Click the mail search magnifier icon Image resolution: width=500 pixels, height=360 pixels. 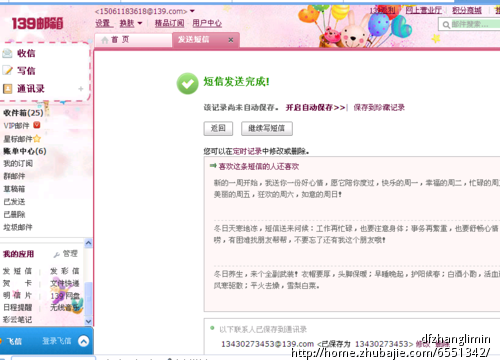[446, 24]
